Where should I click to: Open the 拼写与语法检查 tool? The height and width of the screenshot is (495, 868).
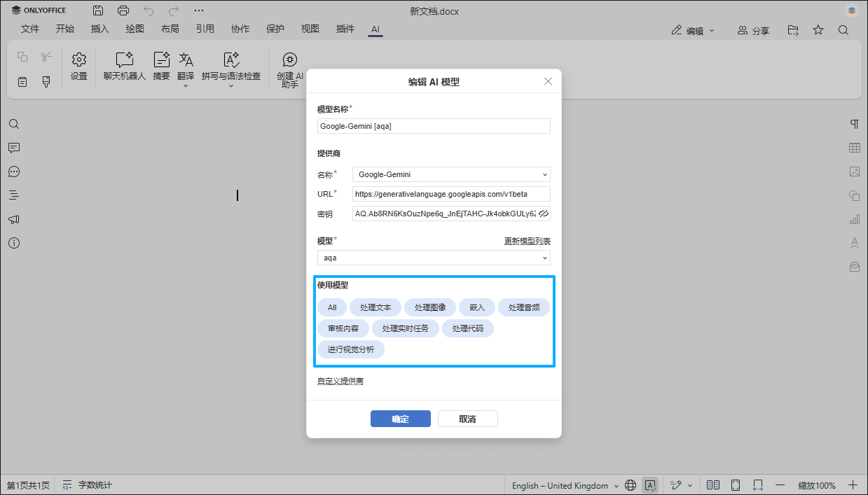coord(230,67)
